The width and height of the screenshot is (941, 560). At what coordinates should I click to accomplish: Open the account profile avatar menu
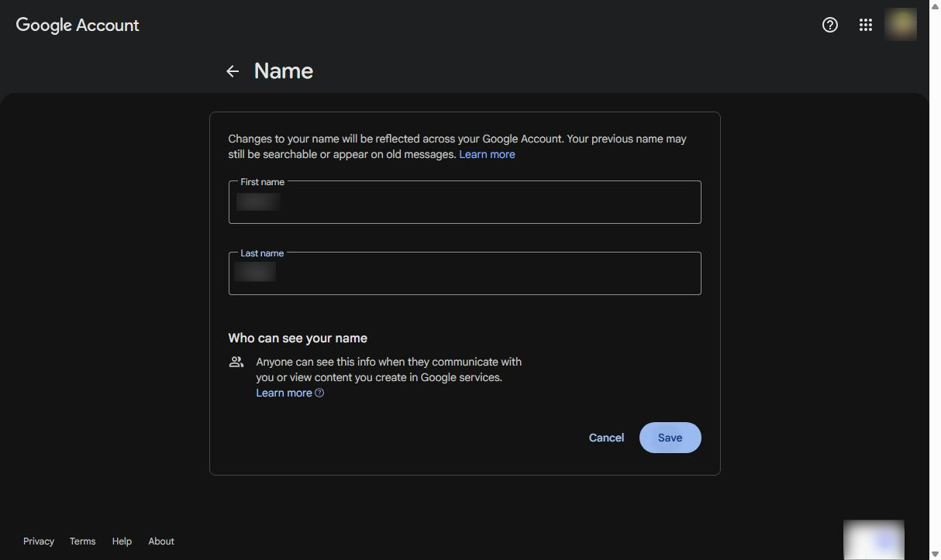pyautogui.click(x=901, y=24)
